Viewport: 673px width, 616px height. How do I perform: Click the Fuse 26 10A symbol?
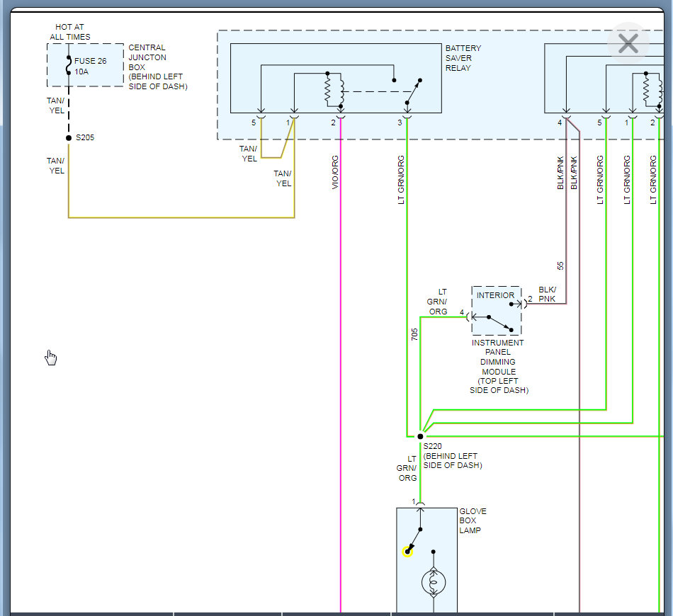[69, 65]
